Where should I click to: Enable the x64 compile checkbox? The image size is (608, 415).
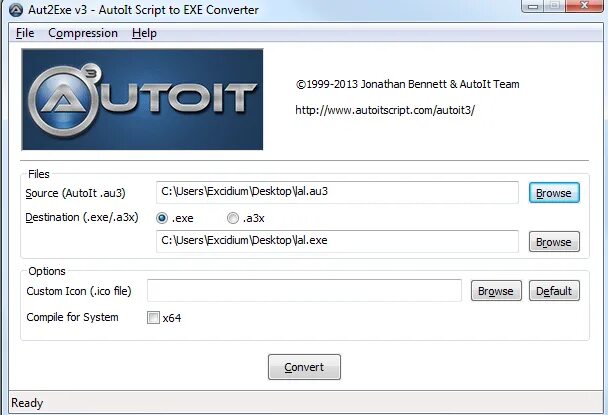[x=153, y=318]
